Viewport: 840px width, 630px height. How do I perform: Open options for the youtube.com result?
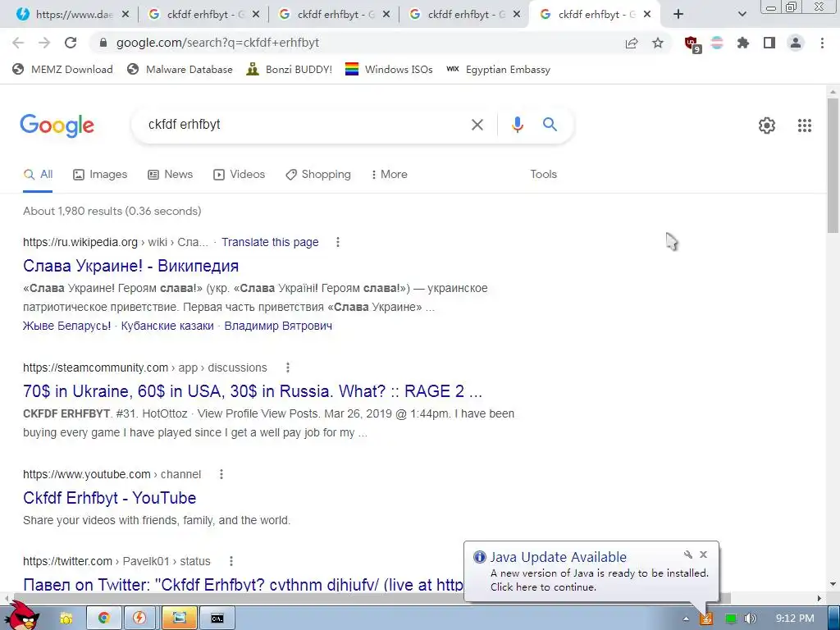click(x=221, y=474)
